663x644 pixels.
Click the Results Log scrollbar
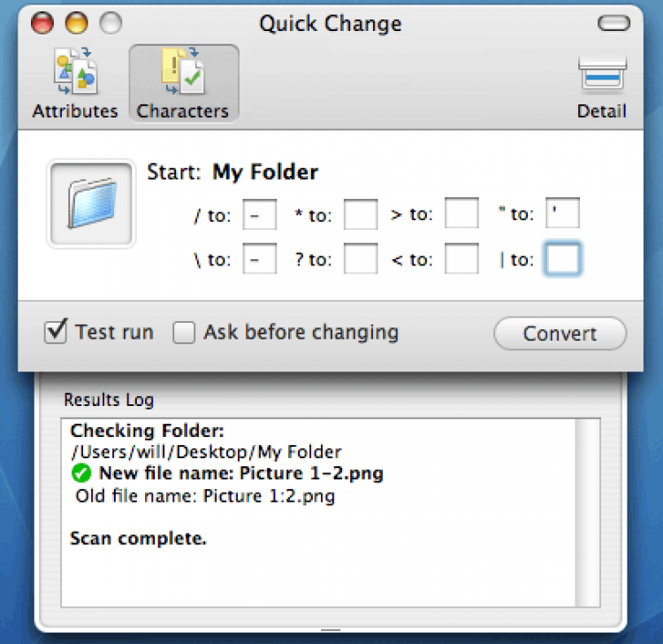point(586,511)
